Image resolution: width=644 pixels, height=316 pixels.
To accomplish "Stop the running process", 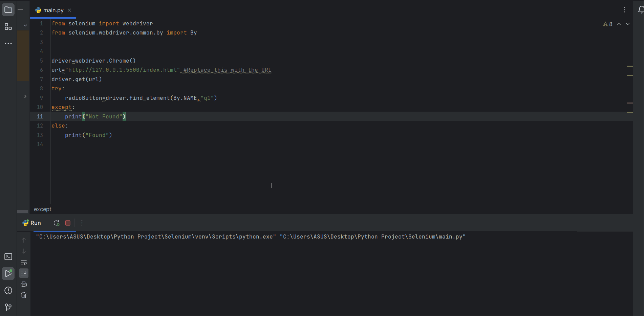I will (x=68, y=223).
